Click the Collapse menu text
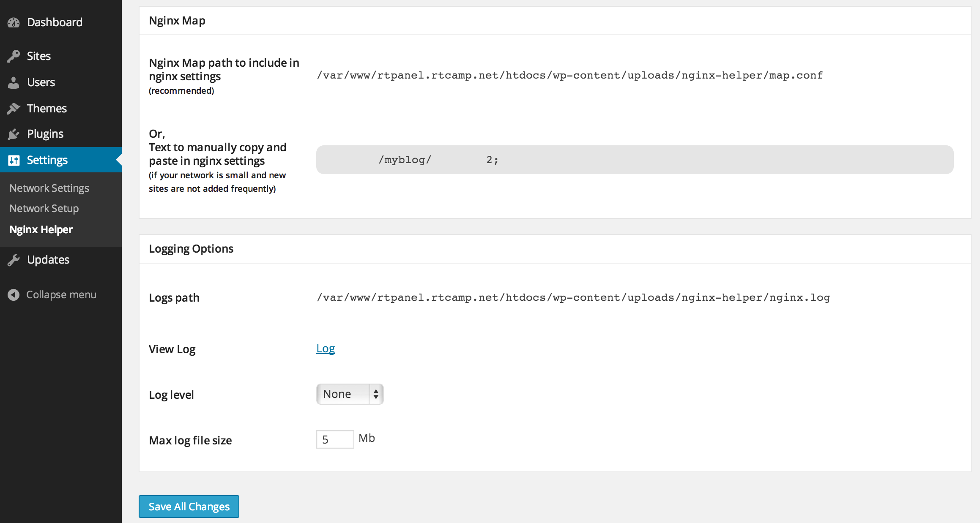Screen dimensions: 980x523 point(61,294)
